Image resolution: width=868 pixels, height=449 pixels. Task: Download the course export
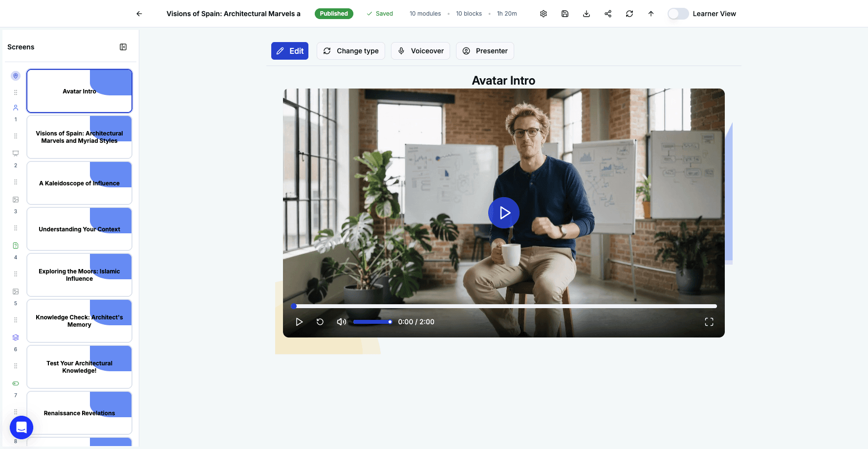pos(586,14)
